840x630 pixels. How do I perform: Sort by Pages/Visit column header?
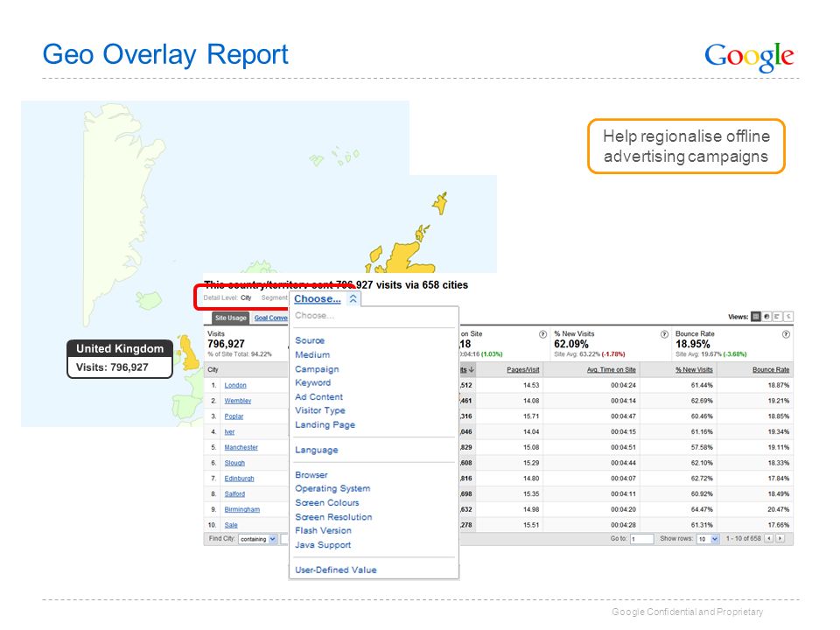click(523, 369)
